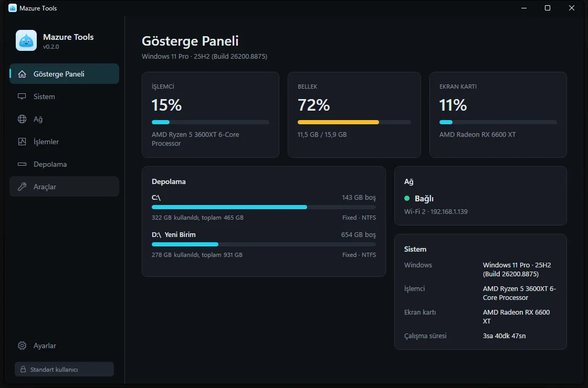This screenshot has height=388, width=588.
Task: Click the home icon beside Gösterge Paneli
Action: coord(22,74)
